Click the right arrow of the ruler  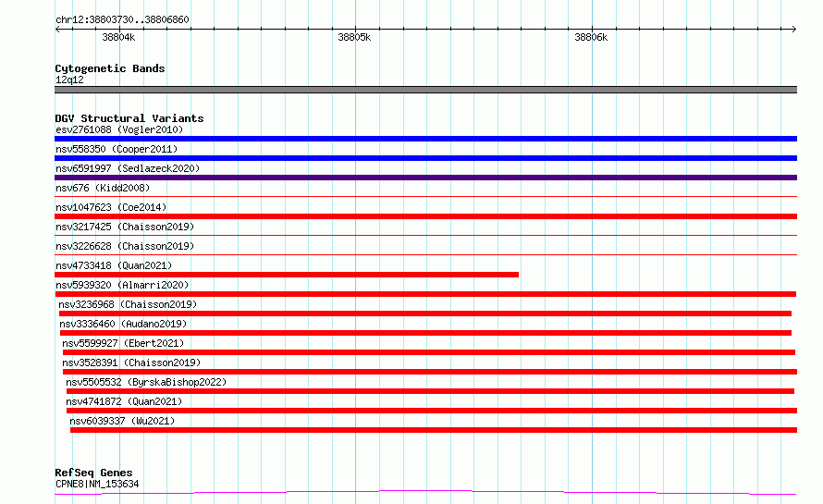[x=794, y=29]
